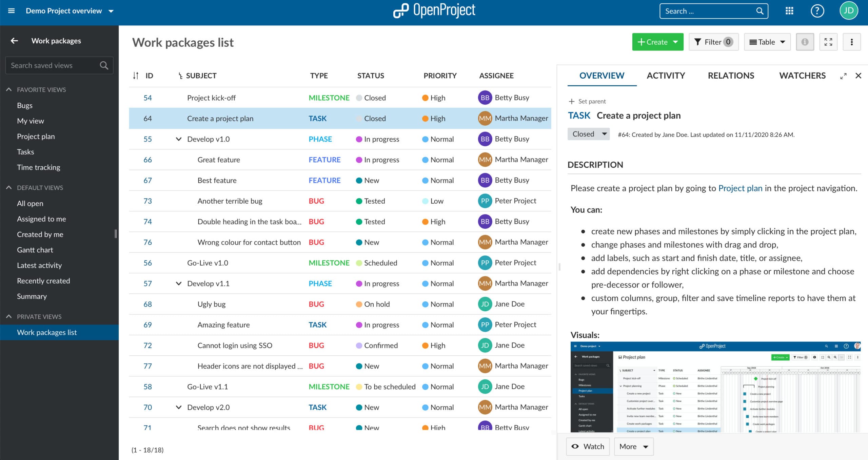
Task: Click the three-dot overflow menu icon
Action: [852, 41]
